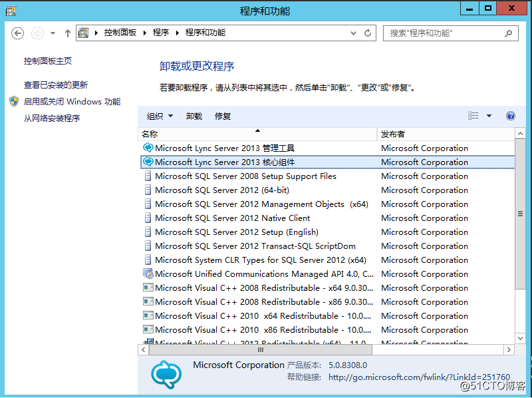The image size is (532, 398).
Task: Click the large Lync icon in details pane
Action: 166,374
